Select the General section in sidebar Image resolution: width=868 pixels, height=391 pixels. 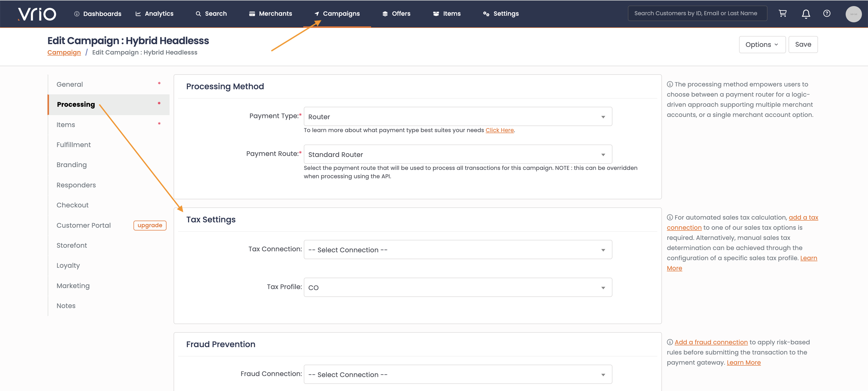click(109, 84)
